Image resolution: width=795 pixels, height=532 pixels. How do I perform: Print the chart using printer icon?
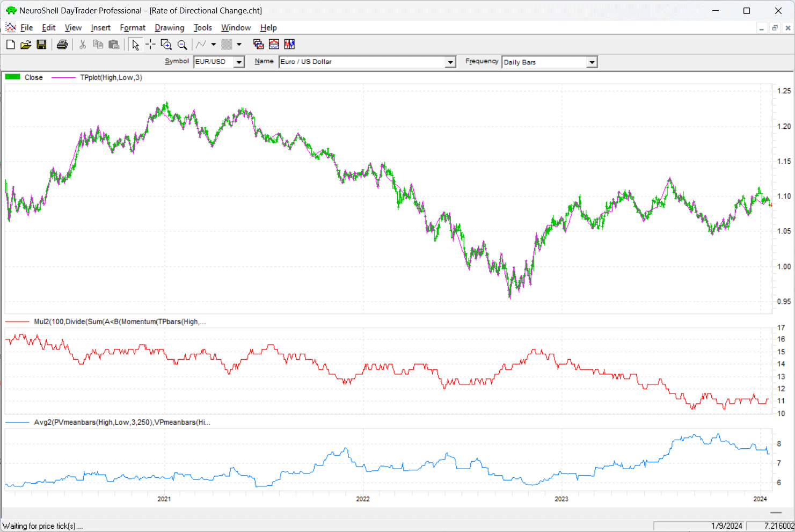click(62, 45)
